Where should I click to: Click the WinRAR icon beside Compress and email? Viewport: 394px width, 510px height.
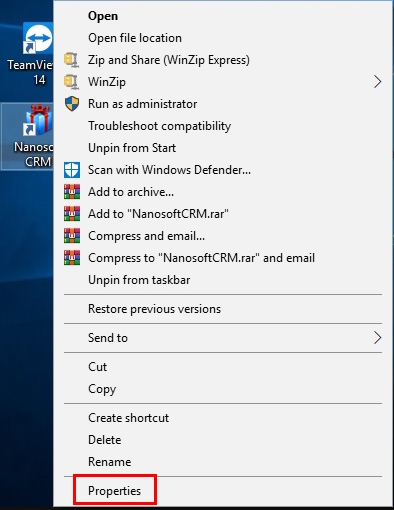click(x=72, y=236)
